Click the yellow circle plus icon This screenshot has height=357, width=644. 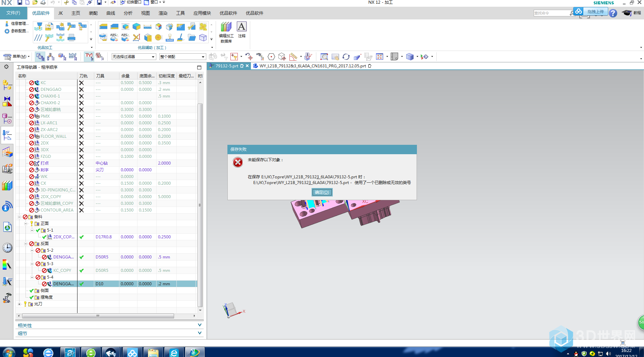click(158, 37)
